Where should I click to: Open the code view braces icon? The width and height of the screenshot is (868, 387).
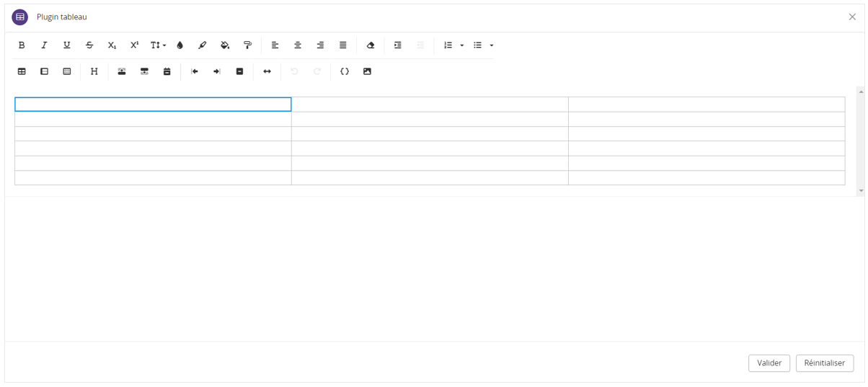[345, 71]
